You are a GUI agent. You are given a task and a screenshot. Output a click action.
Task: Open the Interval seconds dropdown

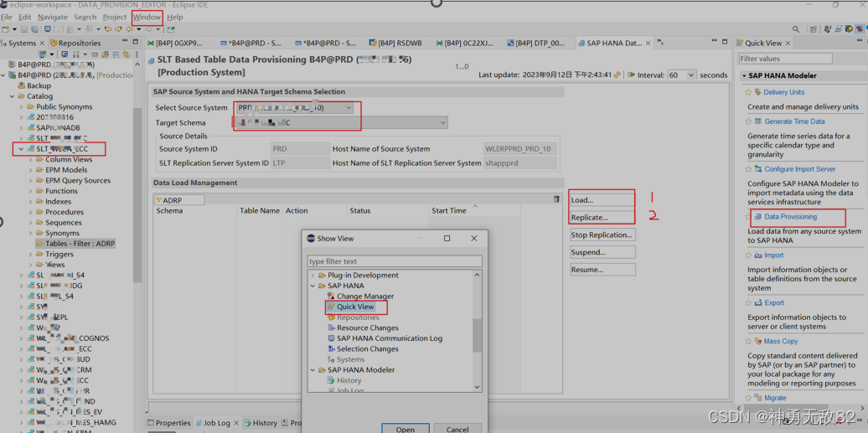tap(690, 75)
